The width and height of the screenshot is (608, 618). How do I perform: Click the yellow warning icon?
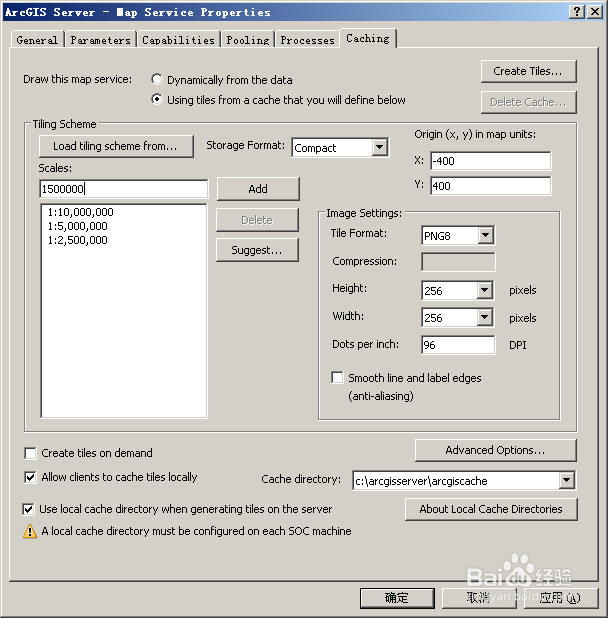click(30, 531)
